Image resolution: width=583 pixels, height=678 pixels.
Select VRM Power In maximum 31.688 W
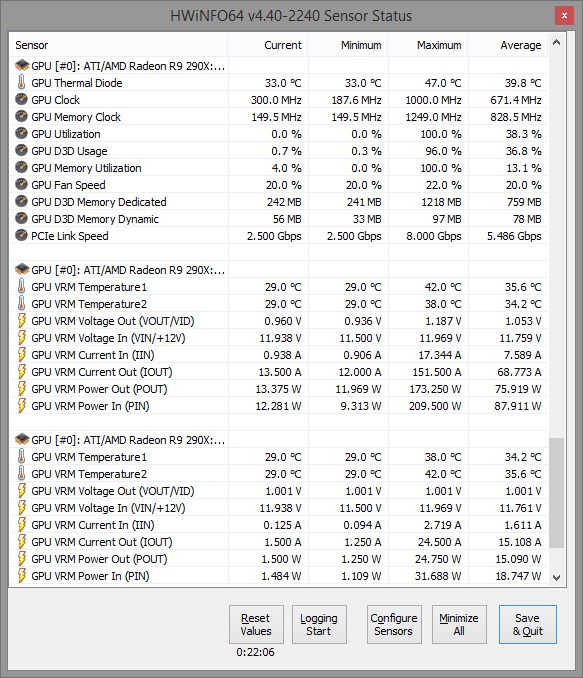[438, 576]
